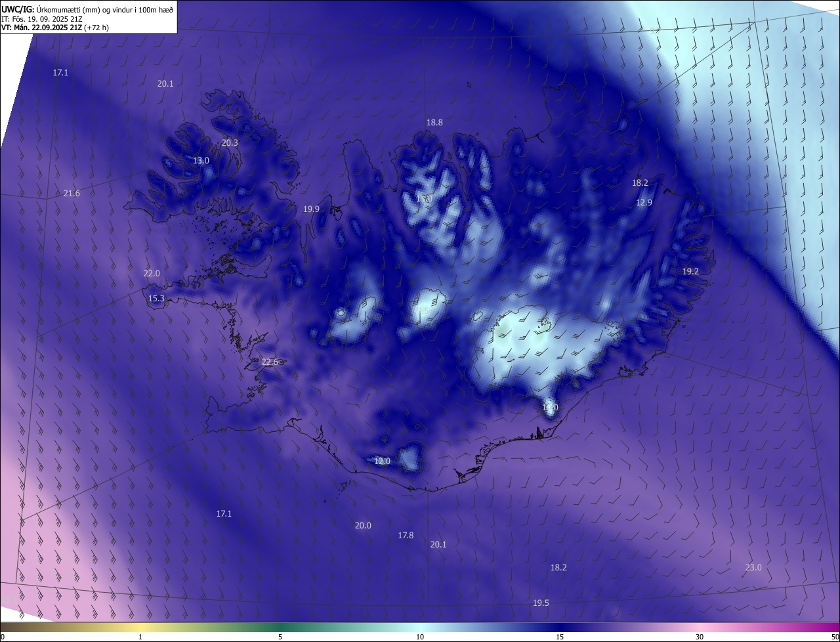Select the 20.3 value label on the map
This screenshot has width=840, height=642.
pos(230,142)
